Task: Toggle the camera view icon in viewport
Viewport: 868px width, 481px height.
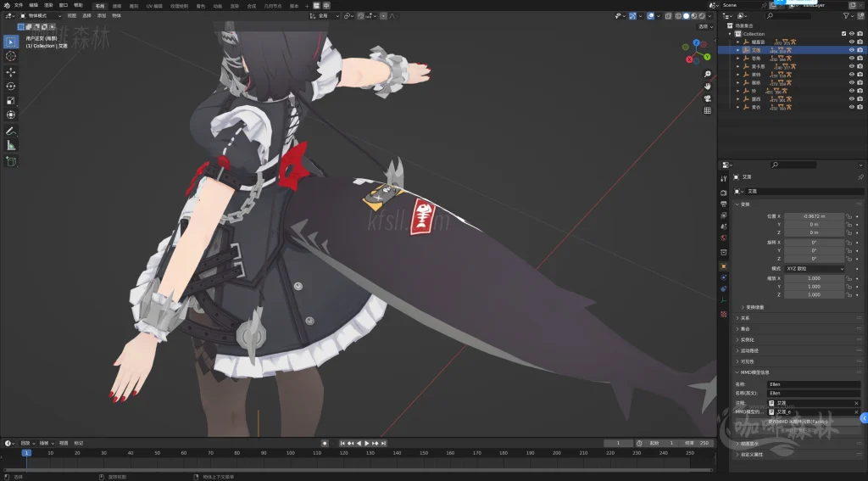Action: (x=708, y=98)
